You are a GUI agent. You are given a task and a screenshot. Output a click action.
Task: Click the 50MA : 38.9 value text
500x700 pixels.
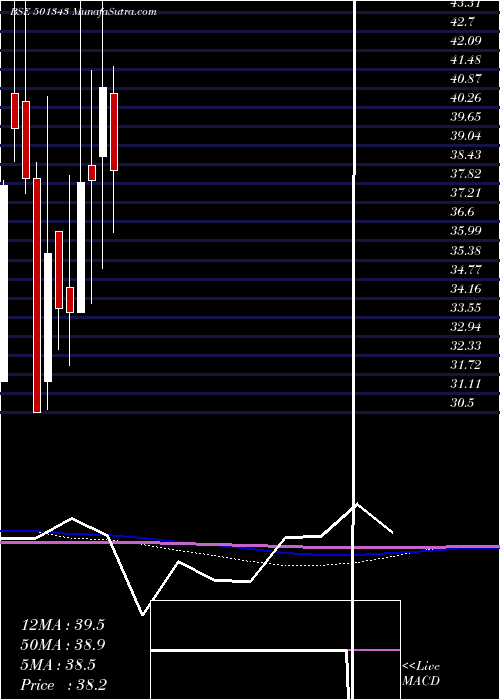pyautogui.click(x=62, y=645)
